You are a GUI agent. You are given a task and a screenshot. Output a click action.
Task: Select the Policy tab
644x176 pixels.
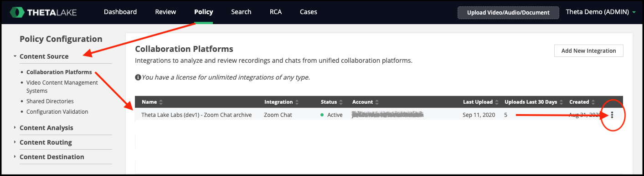pyautogui.click(x=203, y=12)
